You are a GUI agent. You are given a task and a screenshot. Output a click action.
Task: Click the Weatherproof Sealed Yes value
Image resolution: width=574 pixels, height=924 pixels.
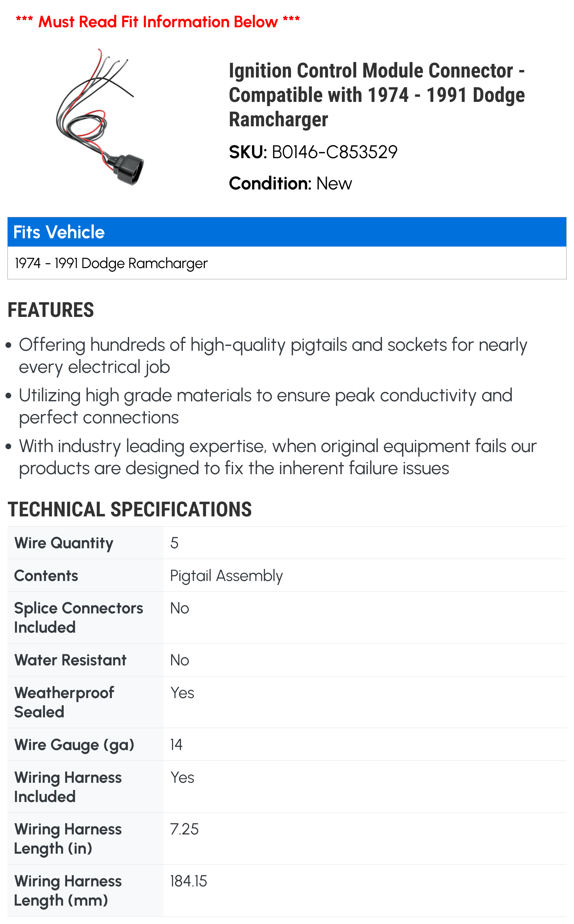tap(182, 693)
